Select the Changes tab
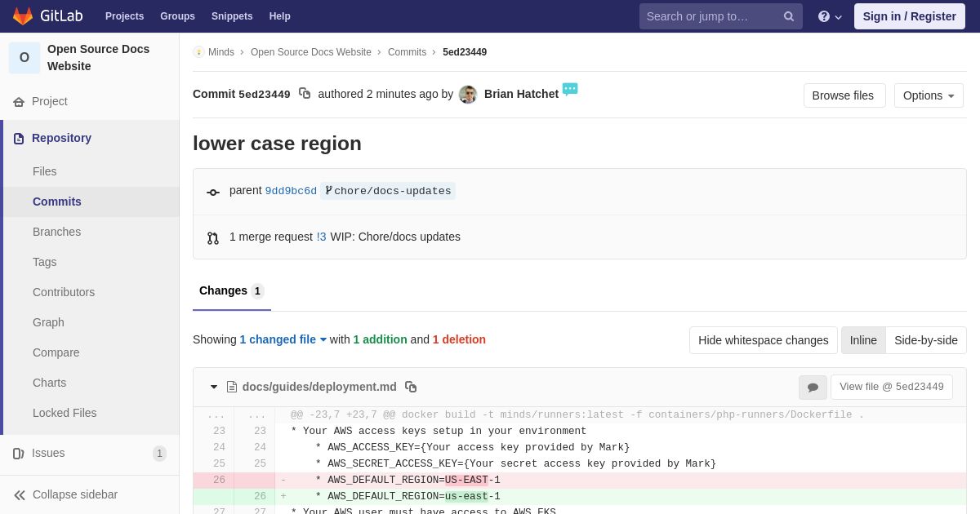 (232, 291)
